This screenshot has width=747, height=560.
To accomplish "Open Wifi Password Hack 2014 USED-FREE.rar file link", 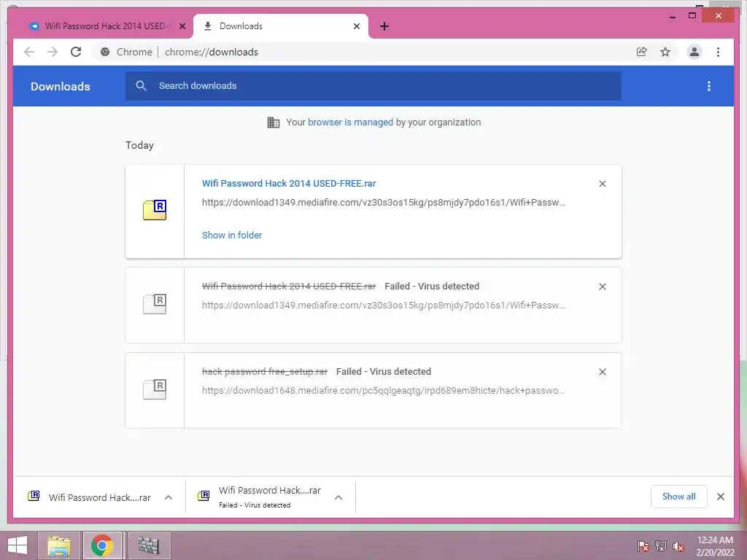I will pyautogui.click(x=289, y=183).
